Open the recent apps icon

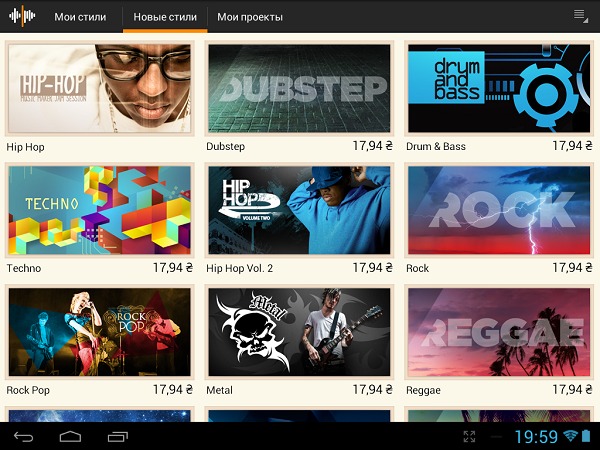[117, 437]
